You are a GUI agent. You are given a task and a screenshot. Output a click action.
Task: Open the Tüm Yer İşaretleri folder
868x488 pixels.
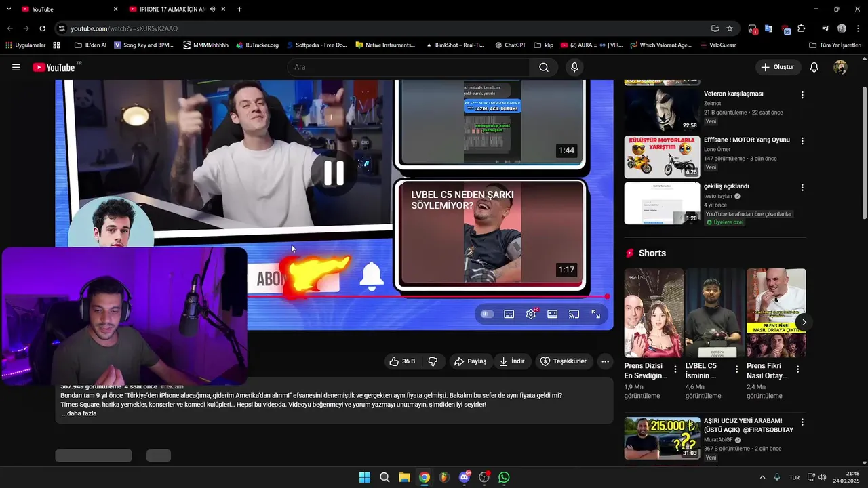click(x=835, y=45)
